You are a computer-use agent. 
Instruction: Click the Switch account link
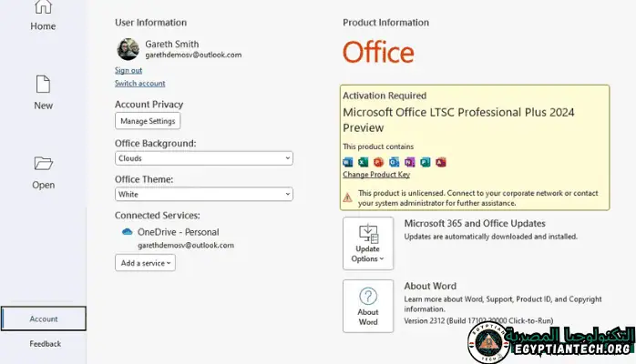(139, 83)
